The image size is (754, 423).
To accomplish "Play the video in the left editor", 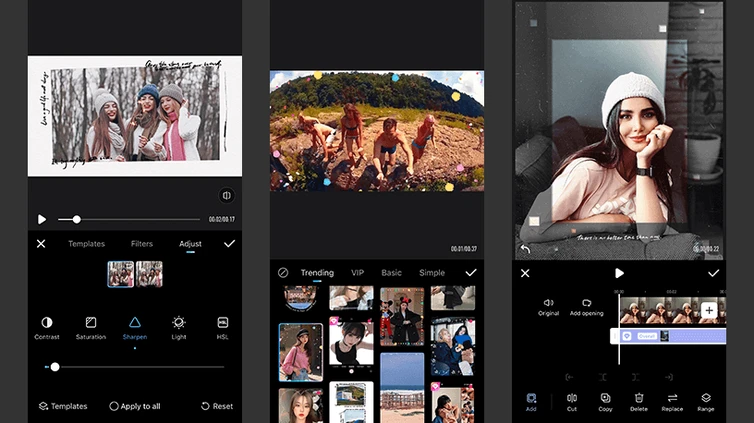I will [42, 220].
